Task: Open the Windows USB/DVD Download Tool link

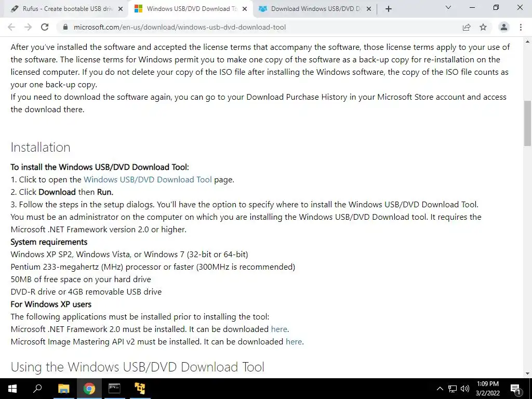Action: click(x=148, y=179)
